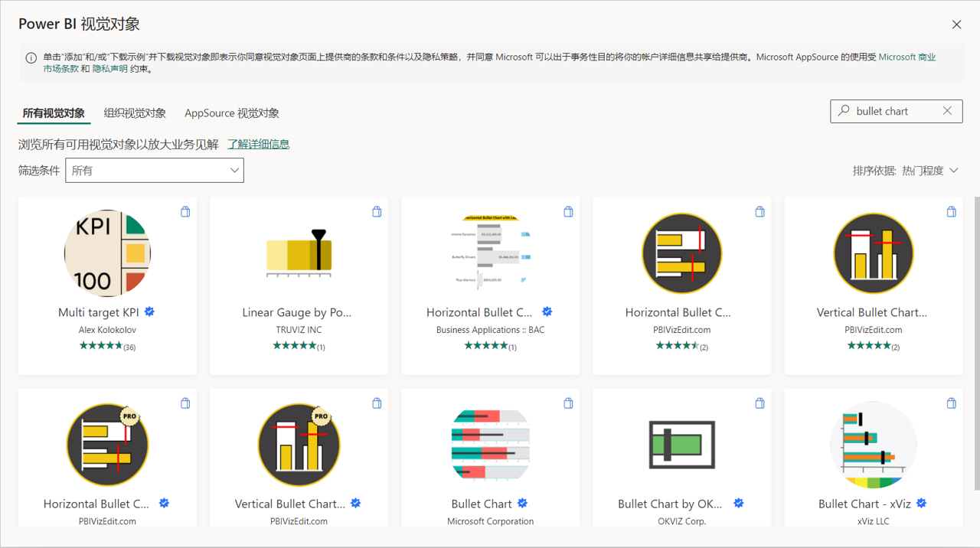Click Multi target KPI title
The width and height of the screenshot is (980, 548).
[x=99, y=312]
